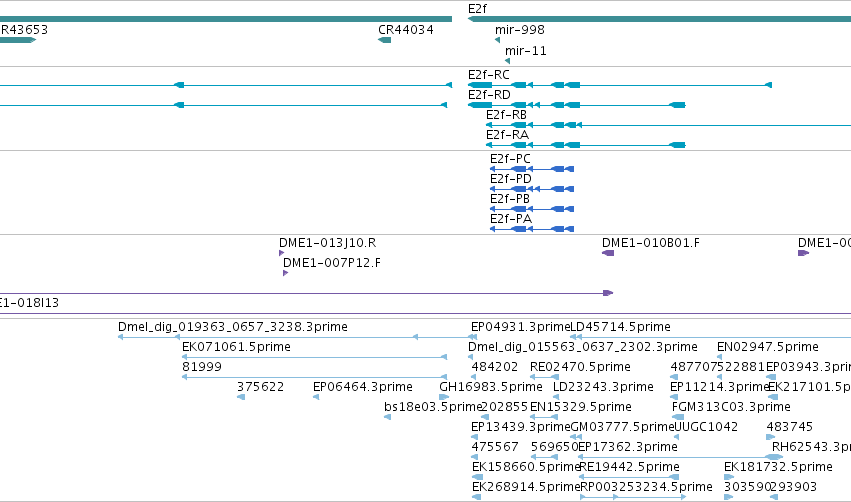Select Dmel_dig_015563_0637_2302.3prime feature label
The height and width of the screenshot is (502, 851).
point(582,347)
